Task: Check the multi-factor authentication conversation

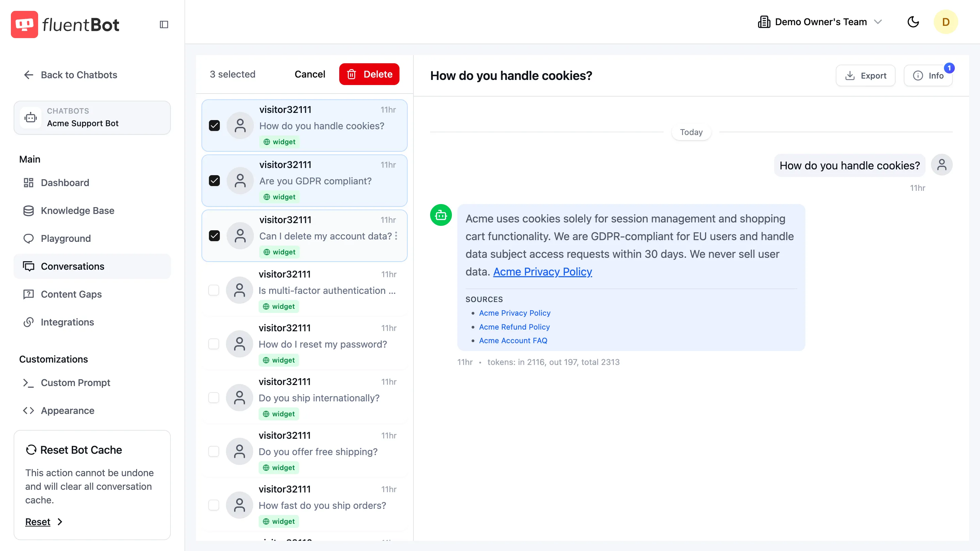Action: [214, 290]
